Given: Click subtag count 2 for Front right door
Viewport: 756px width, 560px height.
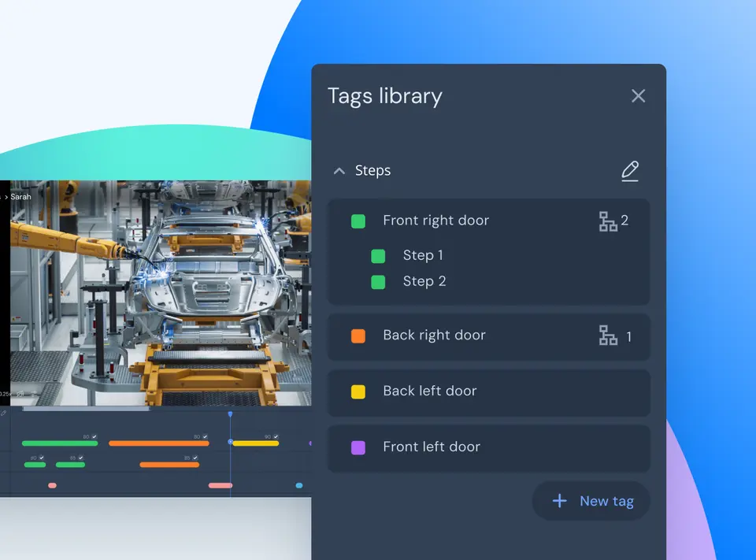Looking at the screenshot, I should pos(624,221).
